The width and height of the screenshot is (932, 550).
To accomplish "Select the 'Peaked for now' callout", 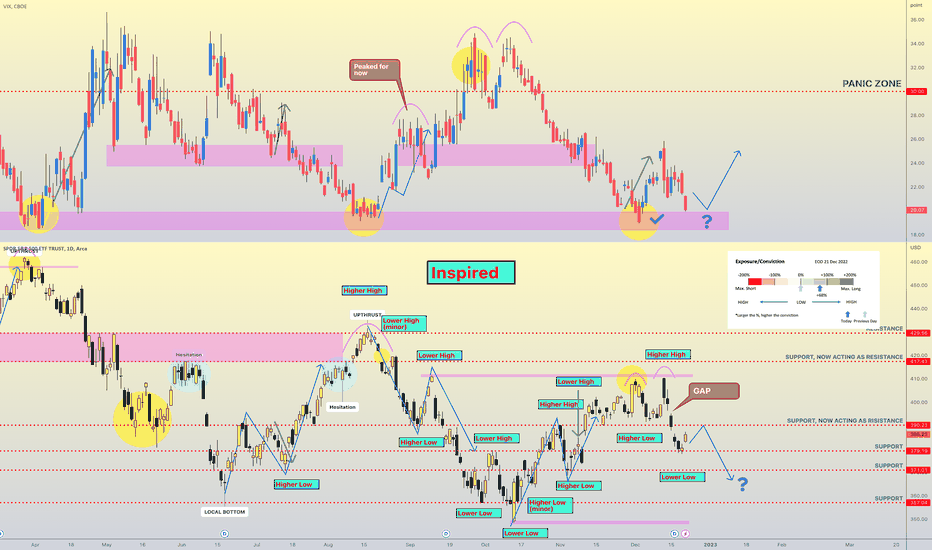I will tap(374, 70).
